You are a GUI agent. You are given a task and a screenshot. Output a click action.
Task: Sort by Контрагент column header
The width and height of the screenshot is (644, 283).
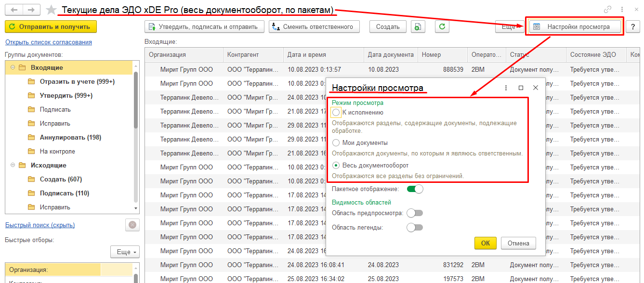253,55
